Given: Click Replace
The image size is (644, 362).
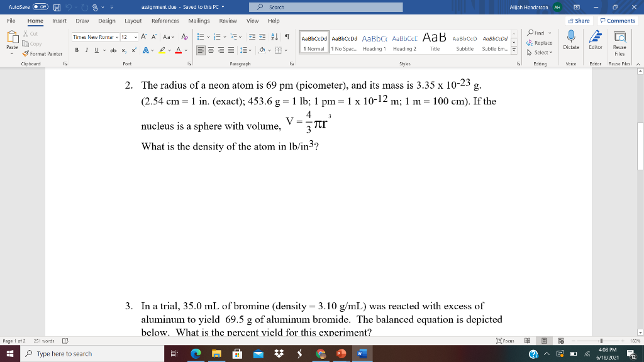Looking at the screenshot, I should pyautogui.click(x=539, y=43).
